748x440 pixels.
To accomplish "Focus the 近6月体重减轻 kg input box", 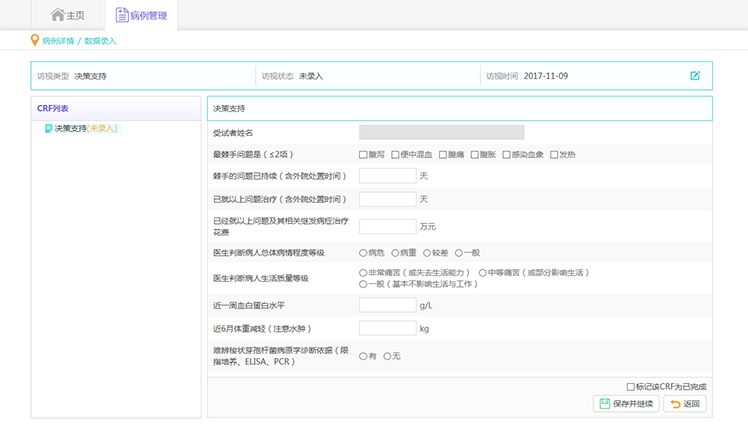I will (x=387, y=328).
